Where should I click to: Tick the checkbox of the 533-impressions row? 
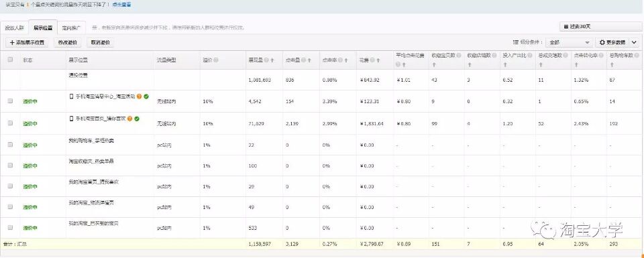pos(10,227)
